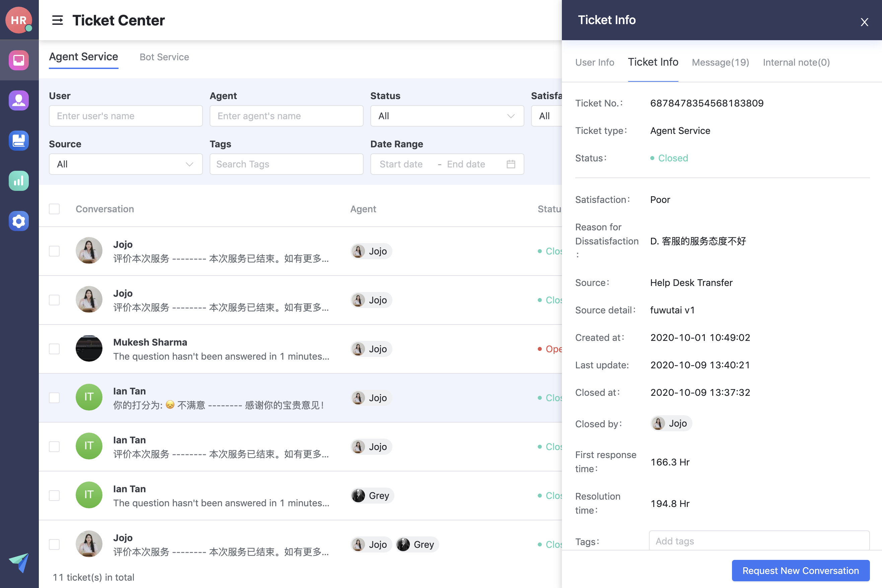Viewport: 882px width, 588px height.
Task: Expand the Status filter dropdown
Action: coord(447,116)
